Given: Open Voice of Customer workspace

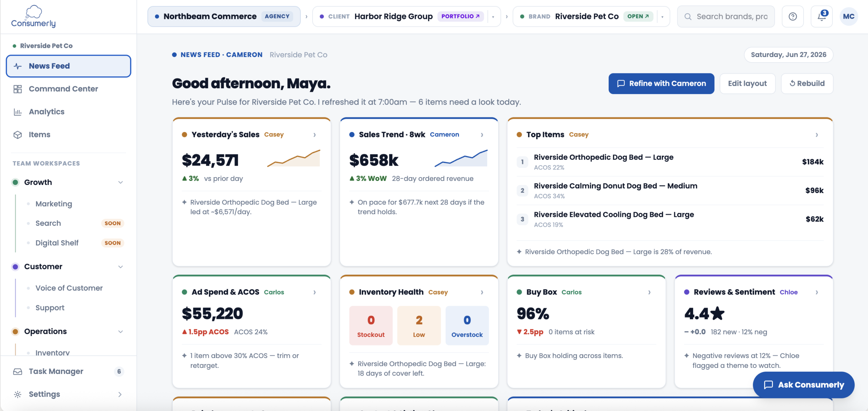Looking at the screenshot, I should (x=69, y=288).
